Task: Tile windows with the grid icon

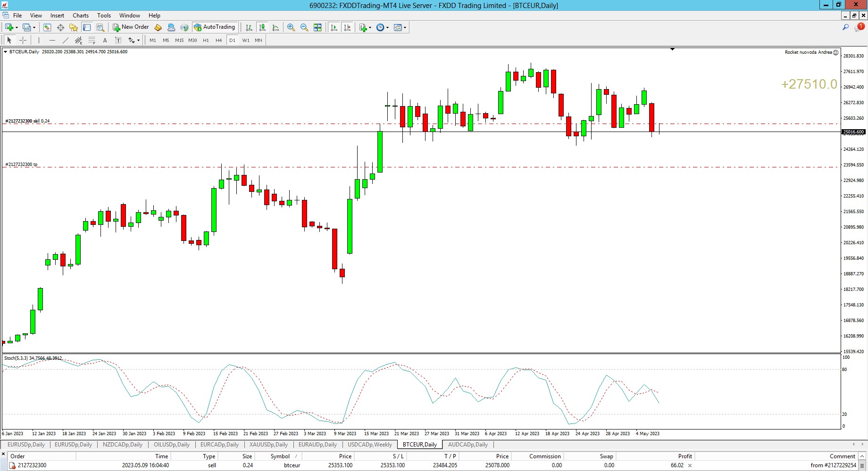Action: pos(317,27)
